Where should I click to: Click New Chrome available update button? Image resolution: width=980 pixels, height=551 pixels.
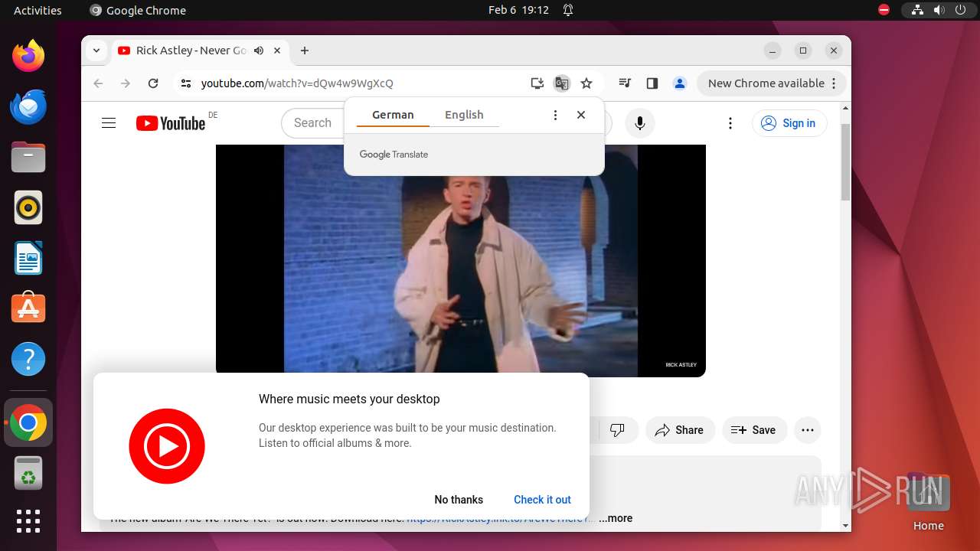click(771, 83)
